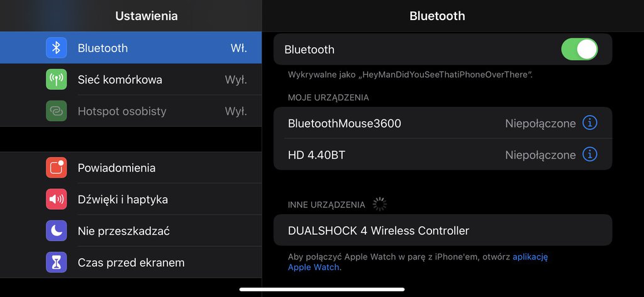Select Nie przeszkadzać from the settings list
Image resolution: width=644 pixels, height=297 pixels.
click(x=131, y=230)
